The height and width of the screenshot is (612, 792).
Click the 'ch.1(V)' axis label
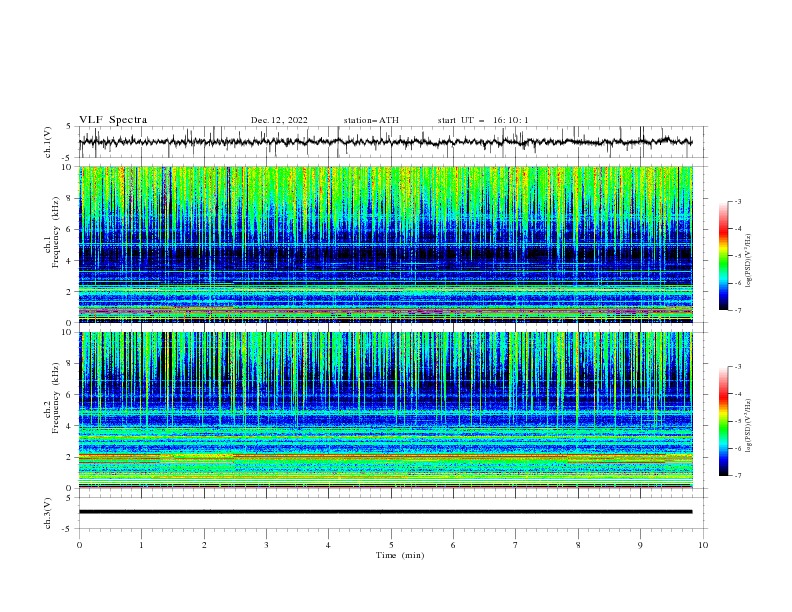point(48,142)
